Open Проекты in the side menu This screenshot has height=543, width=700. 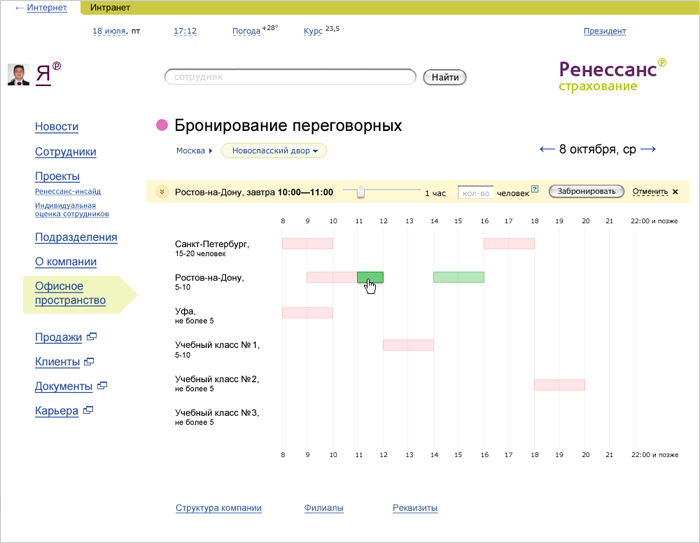tap(57, 176)
